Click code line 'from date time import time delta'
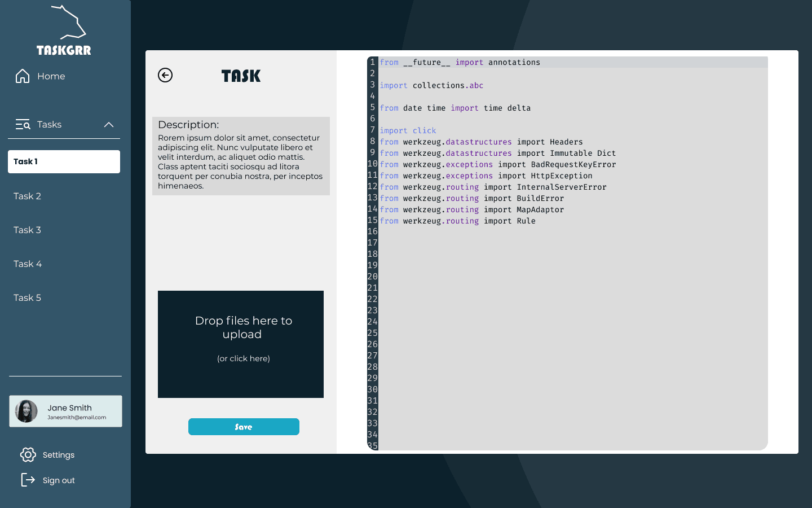 point(455,108)
